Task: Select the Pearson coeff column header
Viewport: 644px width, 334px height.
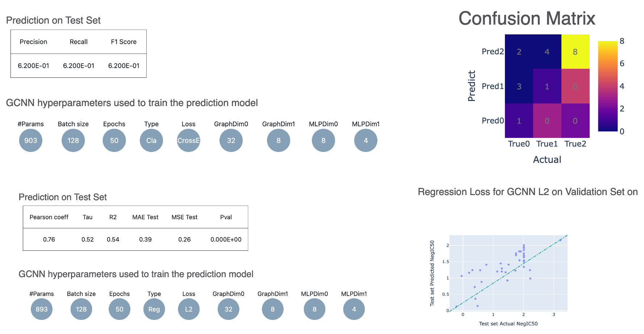Action: pos(49,217)
